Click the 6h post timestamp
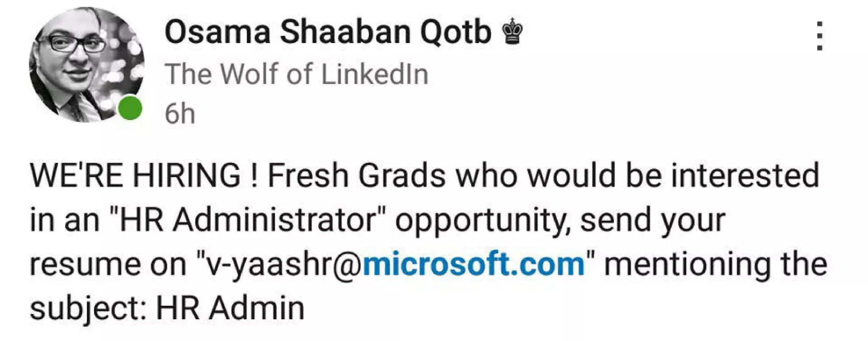 pyautogui.click(x=180, y=114)
